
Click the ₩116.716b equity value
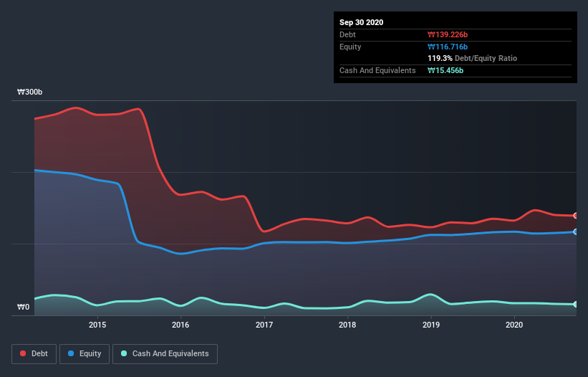click(x=448, y=47)
